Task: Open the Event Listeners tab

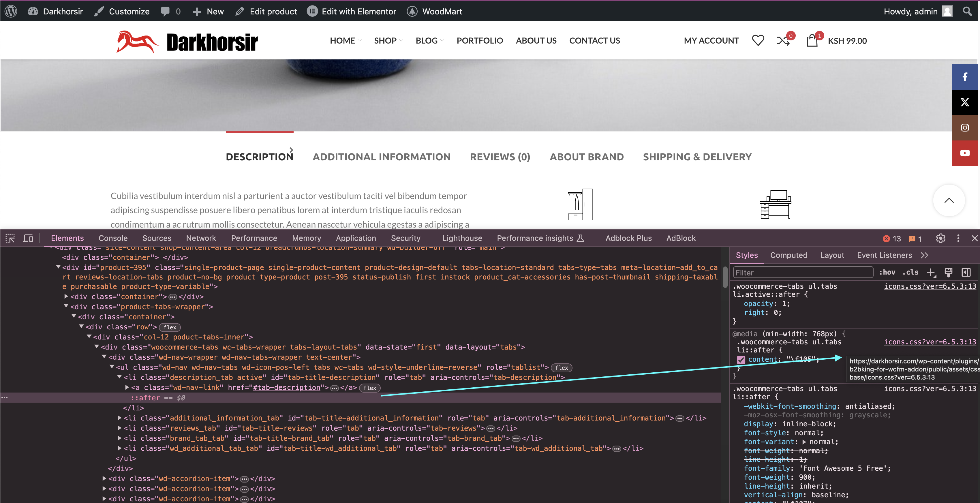Action: point(884,255)
